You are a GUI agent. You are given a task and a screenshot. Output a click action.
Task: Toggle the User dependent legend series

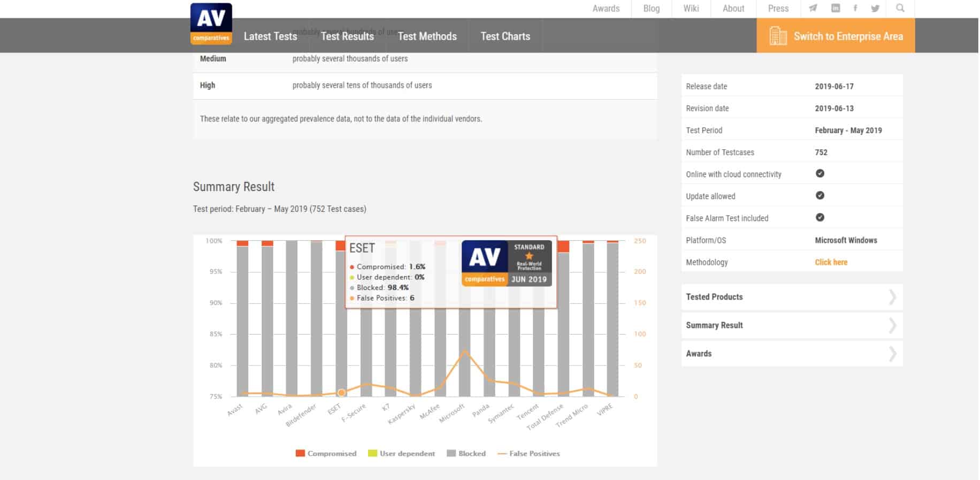tap(401, 453)
